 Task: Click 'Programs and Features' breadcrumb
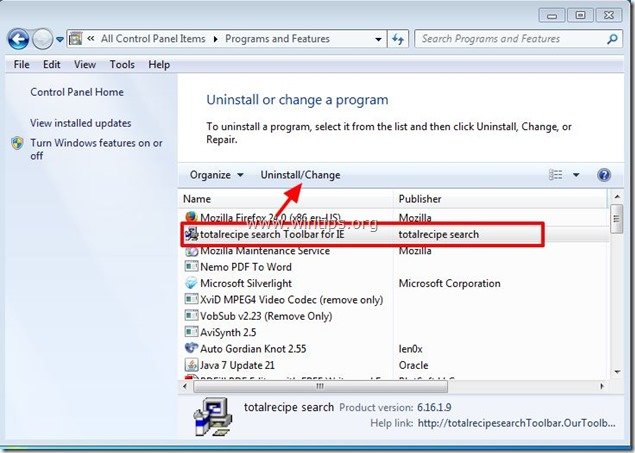(277, 39)
